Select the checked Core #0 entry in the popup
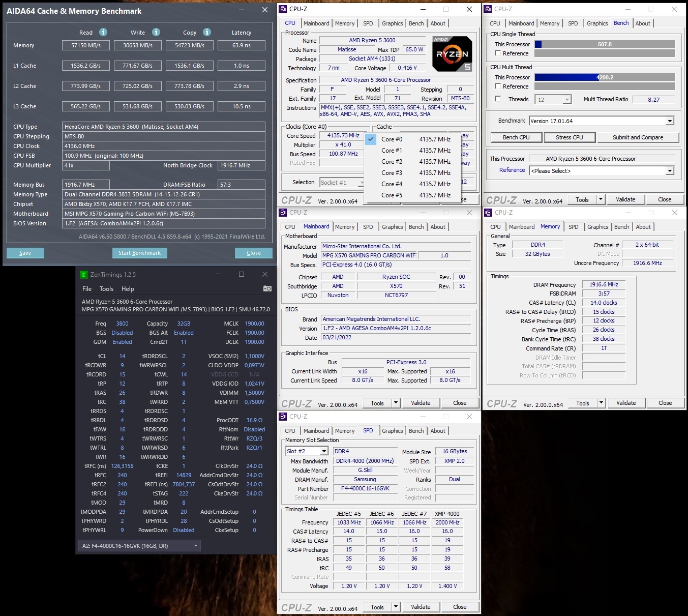688x616 pixels. 412,139
